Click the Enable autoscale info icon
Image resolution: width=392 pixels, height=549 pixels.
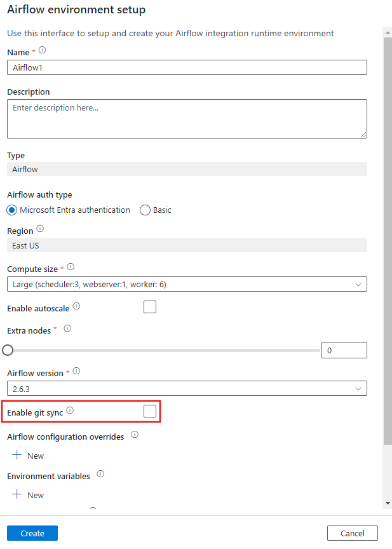coord(76,306)
